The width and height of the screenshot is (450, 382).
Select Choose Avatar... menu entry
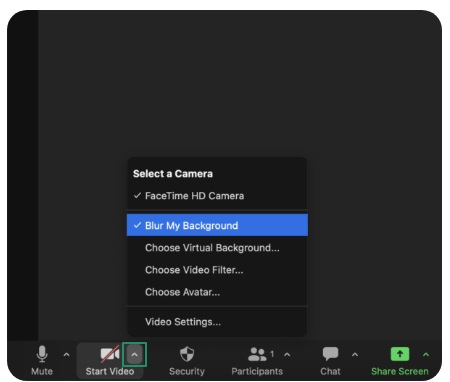pyautogui.click(x=217, y=292)
